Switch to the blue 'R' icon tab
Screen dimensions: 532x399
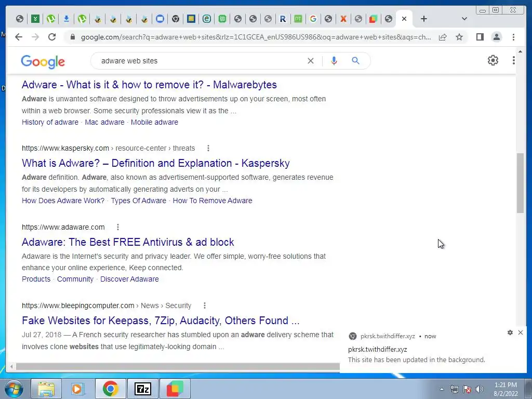pos(283,19)
